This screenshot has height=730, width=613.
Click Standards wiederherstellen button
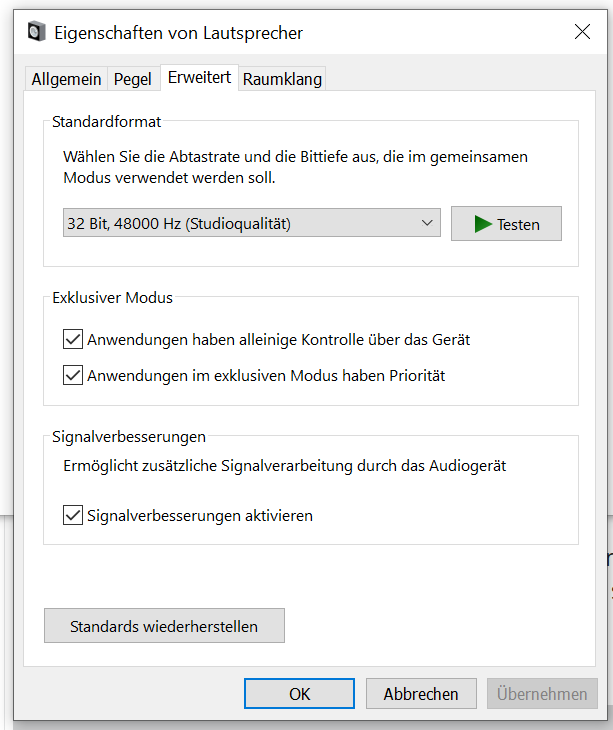pos(164,626)
